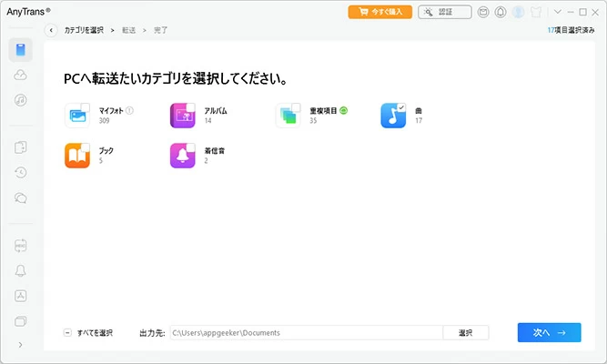Screen dimensions: 607x364
Task: Open the title bar dropdown arrow menu
Action: point(557,13)
